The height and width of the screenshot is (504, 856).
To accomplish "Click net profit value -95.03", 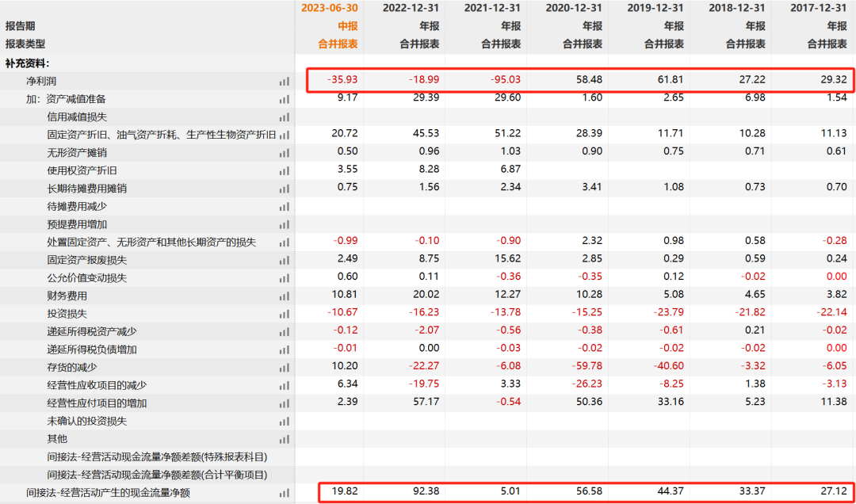I will coord(504,80).
